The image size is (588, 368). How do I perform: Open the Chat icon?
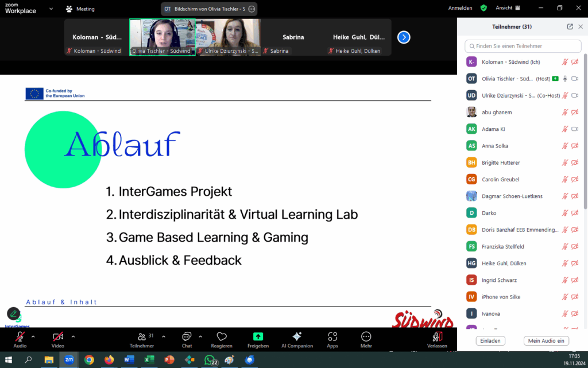(x=187, y=337)
